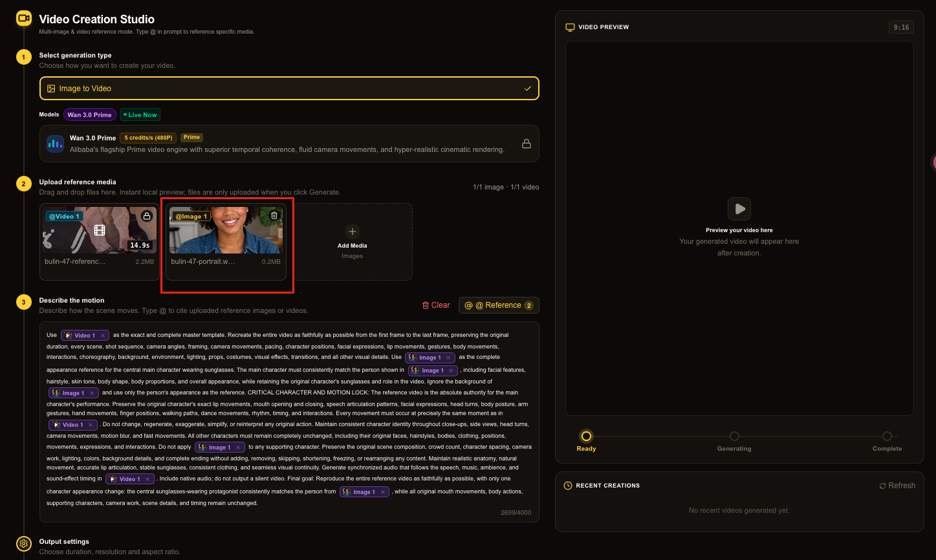The height and width of the screenshot is (560, 936).
Task: Click the gear icon beside Output settings
Action: 24,543
